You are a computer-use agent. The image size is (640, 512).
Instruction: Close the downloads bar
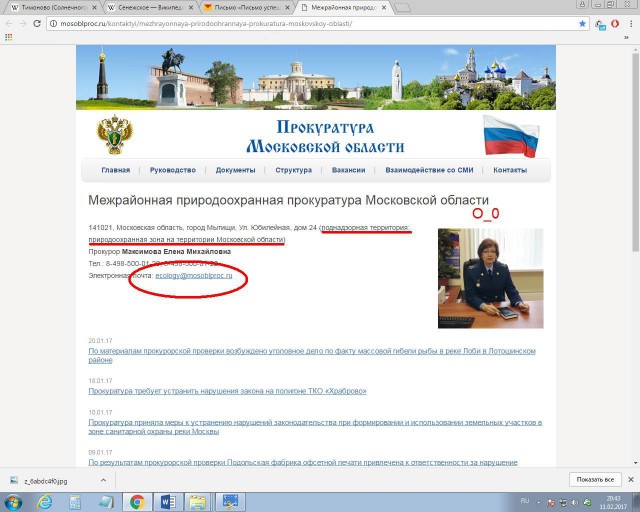point(631,479)
